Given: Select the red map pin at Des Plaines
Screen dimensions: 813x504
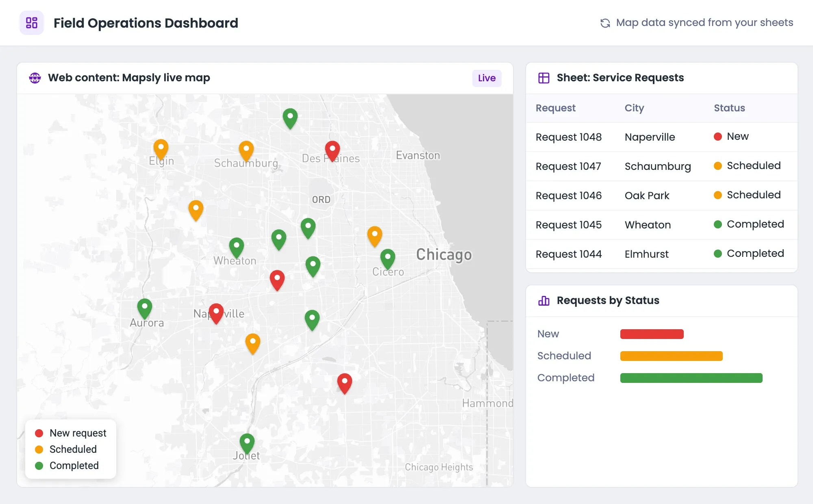Looking at the screenshot, I should tap(333, 151).
